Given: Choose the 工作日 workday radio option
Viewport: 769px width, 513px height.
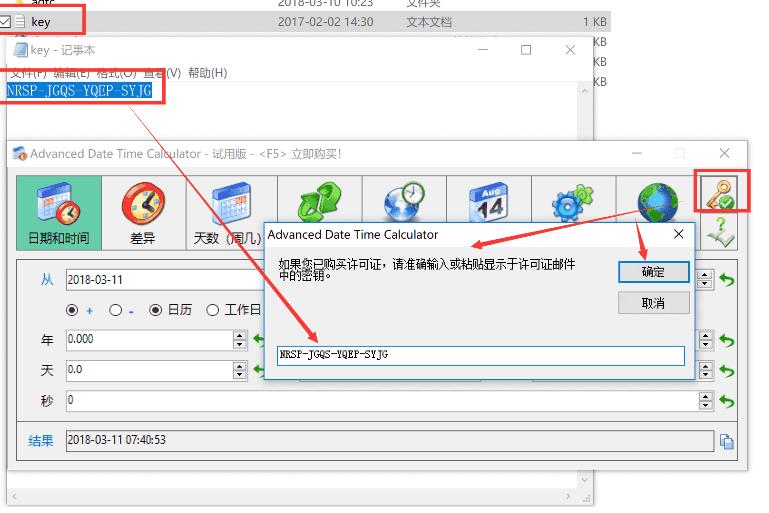Looking at the screenshot, I should 212,310.
